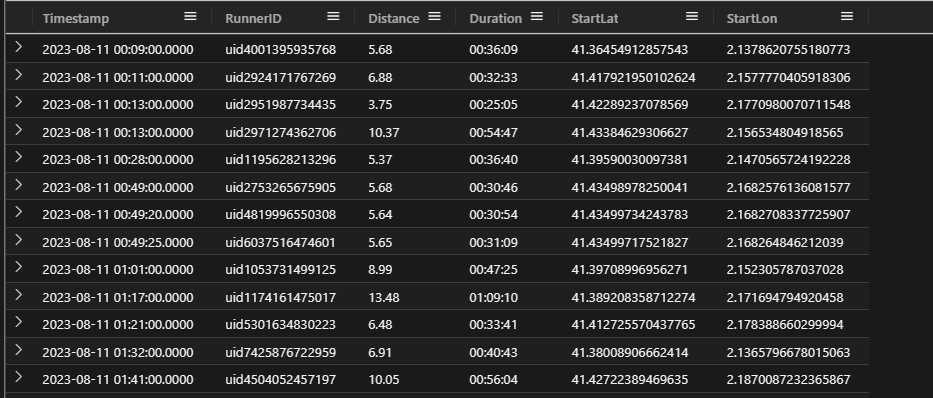The width and height of the screenshot is (933, 398).
Task: Sort by the Timestamp column header
Action: [76, 18]
